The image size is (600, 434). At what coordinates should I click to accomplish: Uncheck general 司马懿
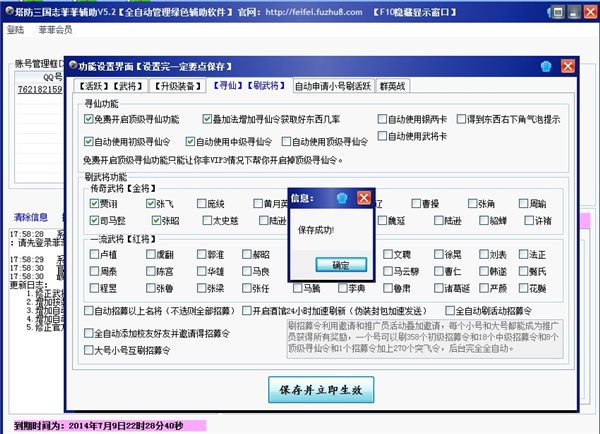(94, 220)
